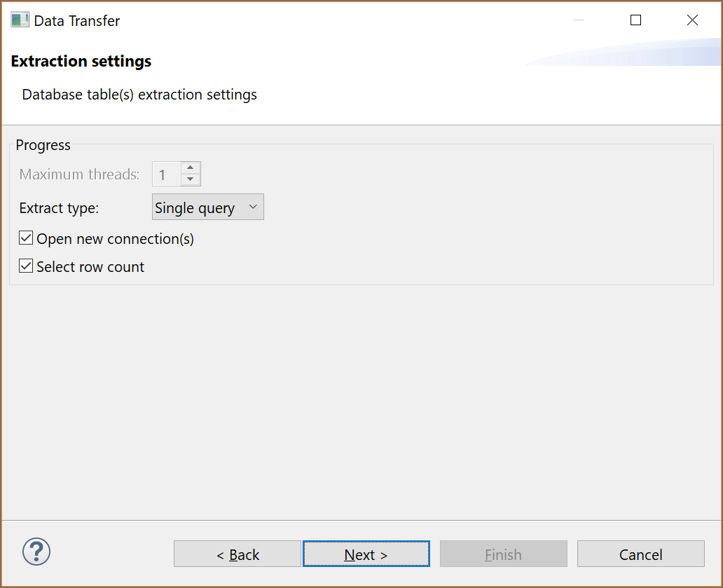Go to previous step with Back

[237, 554]
